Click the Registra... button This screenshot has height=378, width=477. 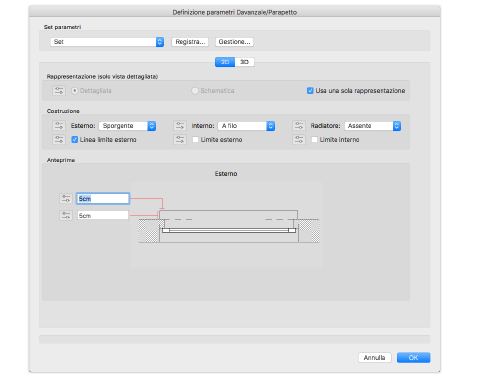(190, 42)
